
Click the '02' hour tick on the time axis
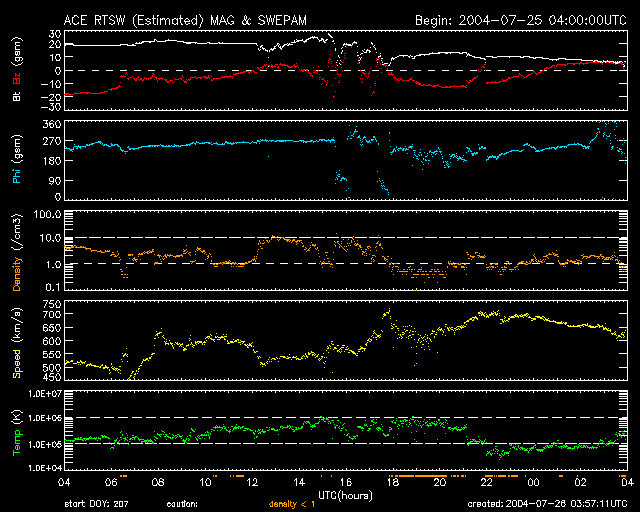coord(580,483)
